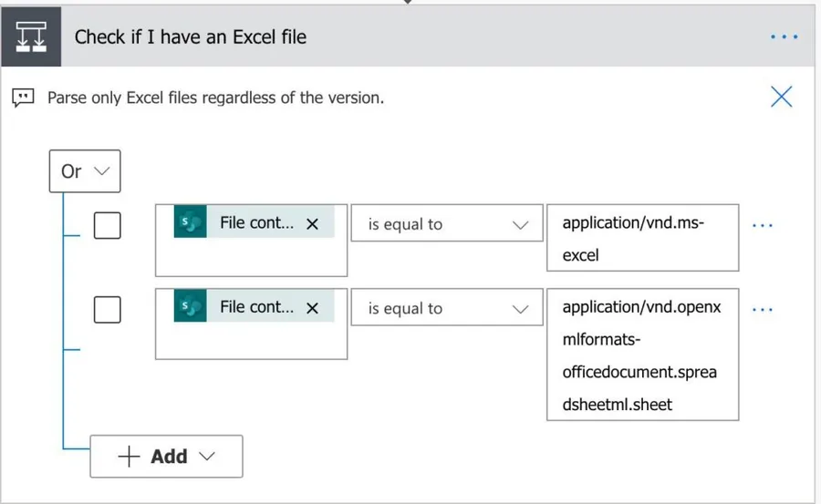Open the second row's "is equal to" dropdown
821x504 pixels.
tap(447, 309)
